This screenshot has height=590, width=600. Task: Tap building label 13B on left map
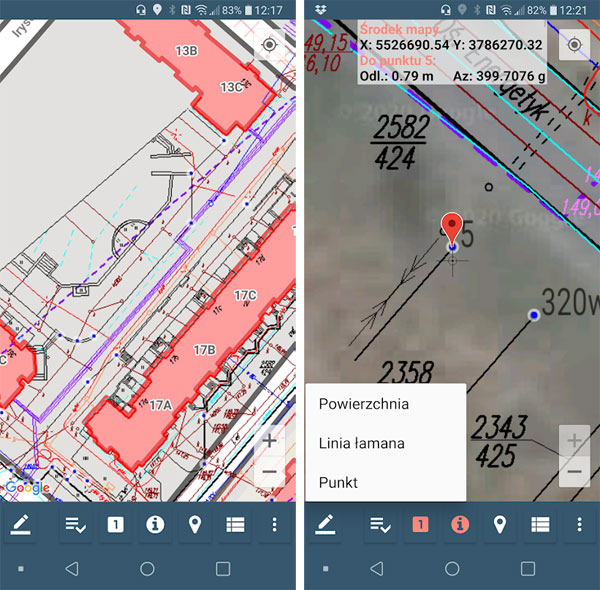[x=186, y=51]
